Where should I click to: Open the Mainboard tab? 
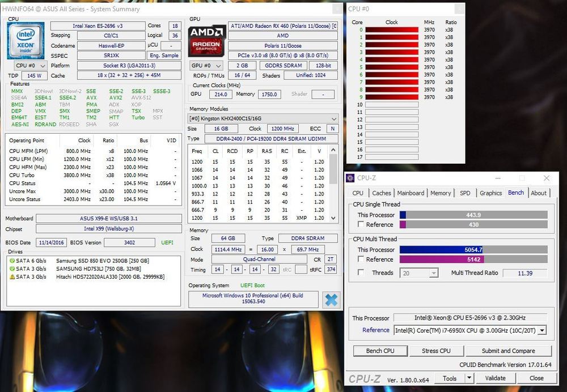coord(411,193)
